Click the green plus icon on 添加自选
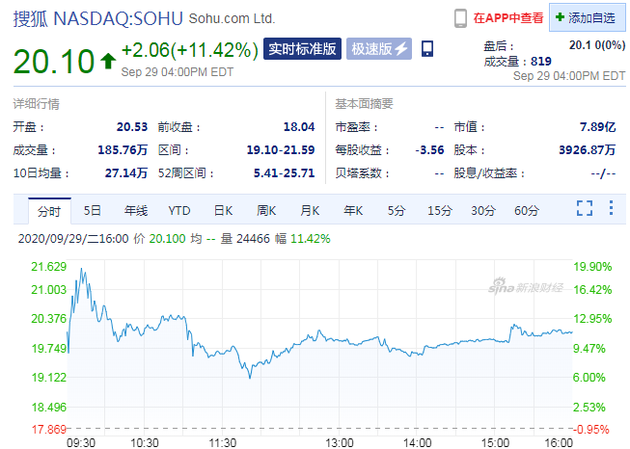 tap(560, 17)
